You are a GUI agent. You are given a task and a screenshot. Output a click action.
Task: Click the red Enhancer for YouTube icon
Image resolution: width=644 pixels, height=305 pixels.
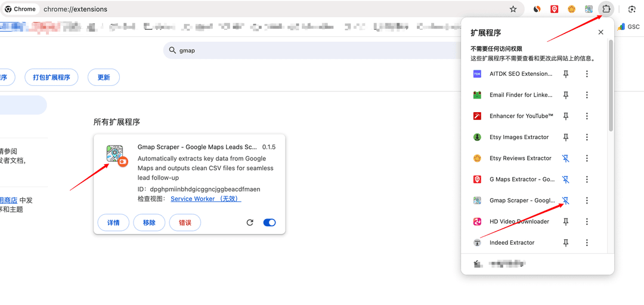477,116
